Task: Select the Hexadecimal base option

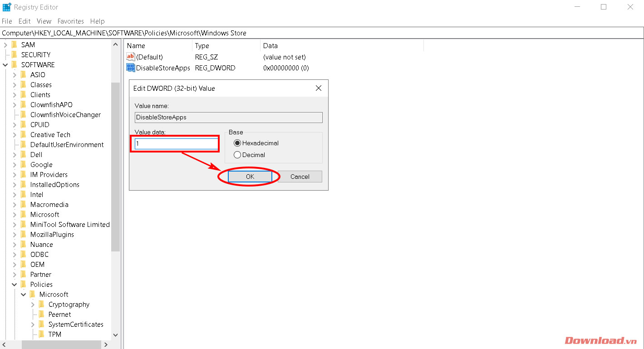Action: coord(256,143)
